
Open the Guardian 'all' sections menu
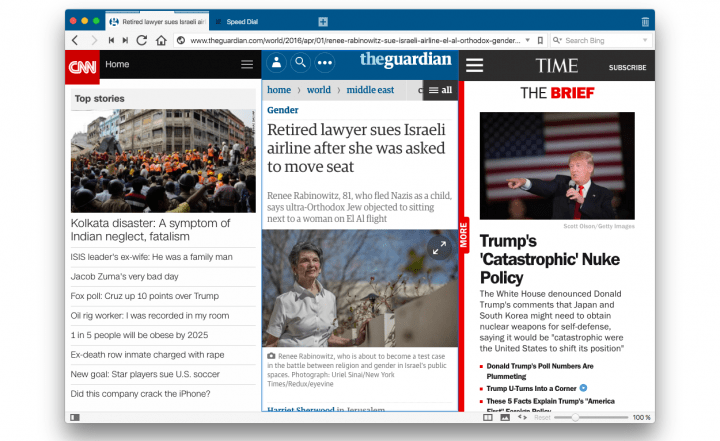(x=440, y=90)
